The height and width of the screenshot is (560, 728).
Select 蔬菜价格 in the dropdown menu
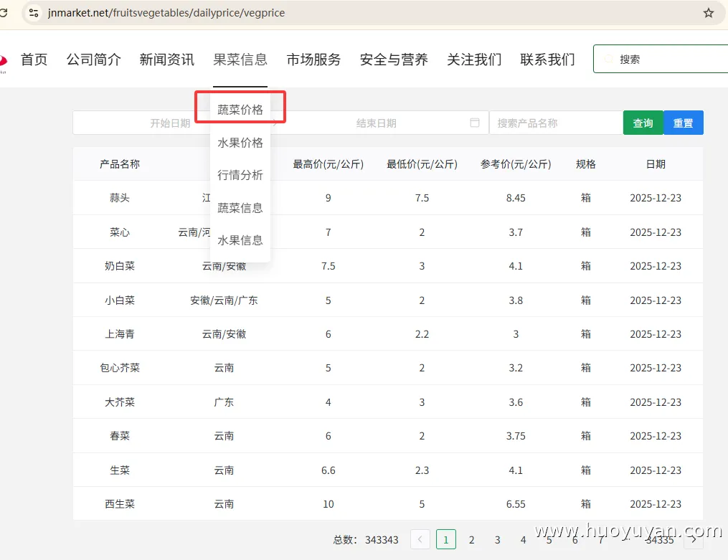pyautogui.click(x=240, y=110)
